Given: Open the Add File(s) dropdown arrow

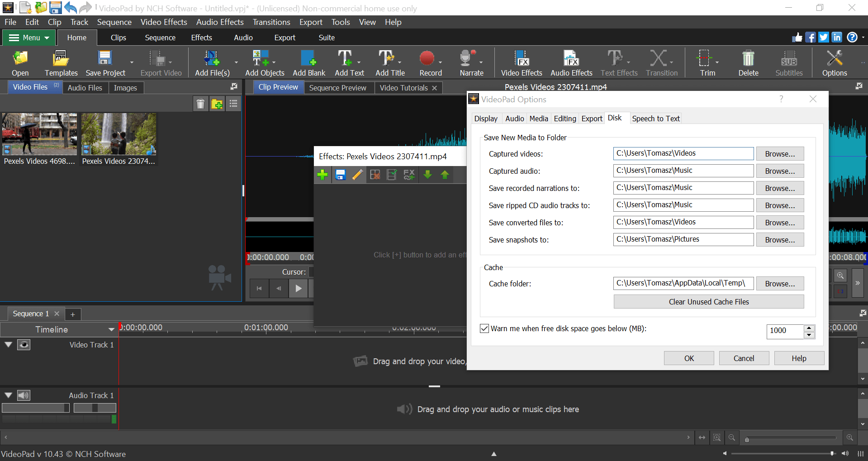Looking at the screenshot, I should pyautogui.click(x=236, y=62).
